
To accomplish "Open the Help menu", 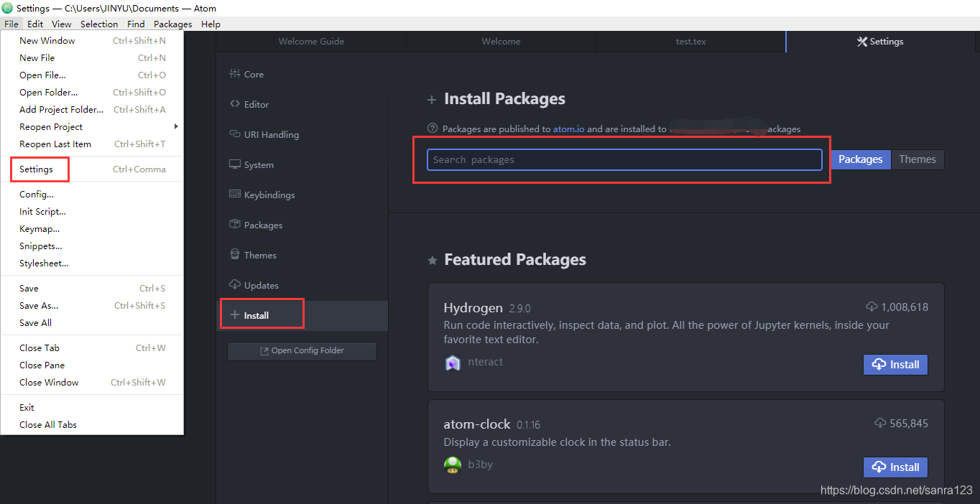I will (x=211, y=24).
